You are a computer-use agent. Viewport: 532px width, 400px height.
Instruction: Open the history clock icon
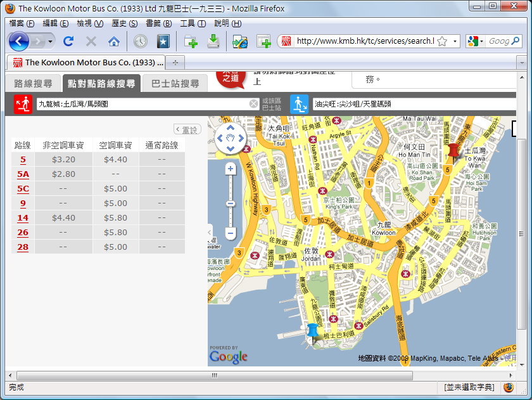(140, 41)
